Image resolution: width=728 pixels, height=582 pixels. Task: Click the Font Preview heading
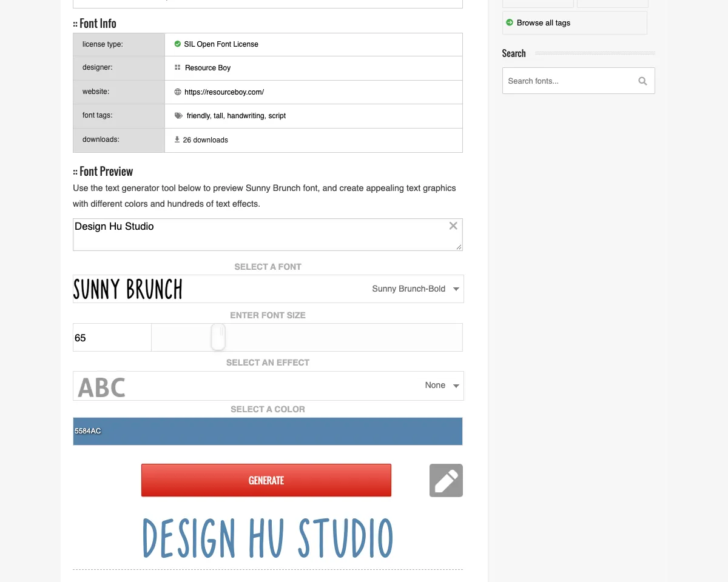[106, 172]
